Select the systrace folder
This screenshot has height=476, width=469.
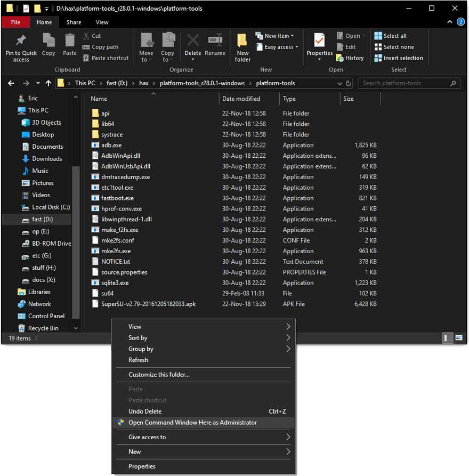point(112,134)
